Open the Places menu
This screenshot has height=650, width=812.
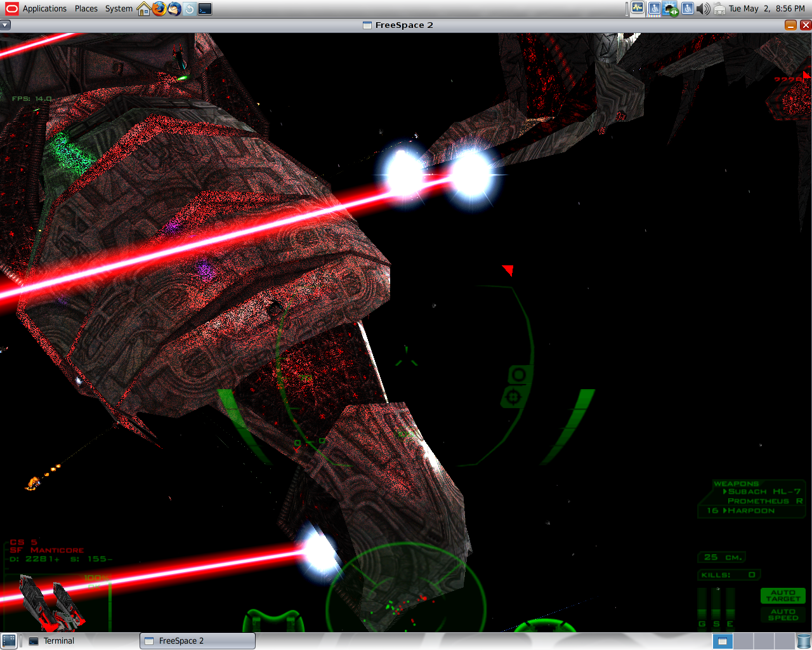[x=86, y=9]
